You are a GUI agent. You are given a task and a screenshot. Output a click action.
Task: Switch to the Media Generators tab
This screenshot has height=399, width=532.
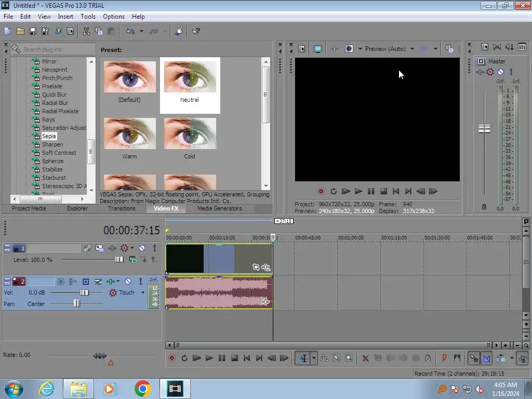tap(220, 208)
